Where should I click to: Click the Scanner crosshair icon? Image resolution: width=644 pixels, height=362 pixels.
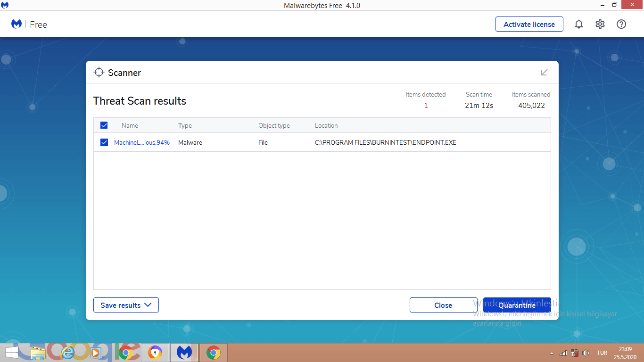[x=99, y=73]
